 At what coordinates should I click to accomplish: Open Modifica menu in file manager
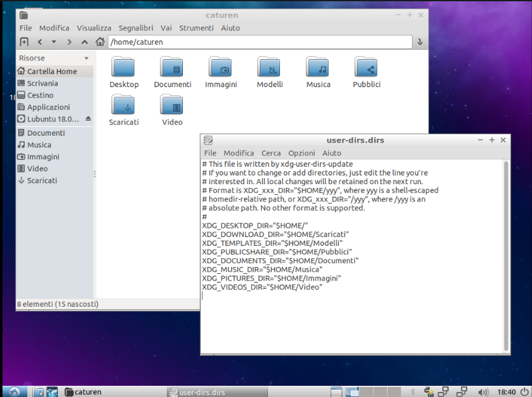pos(54,28)
